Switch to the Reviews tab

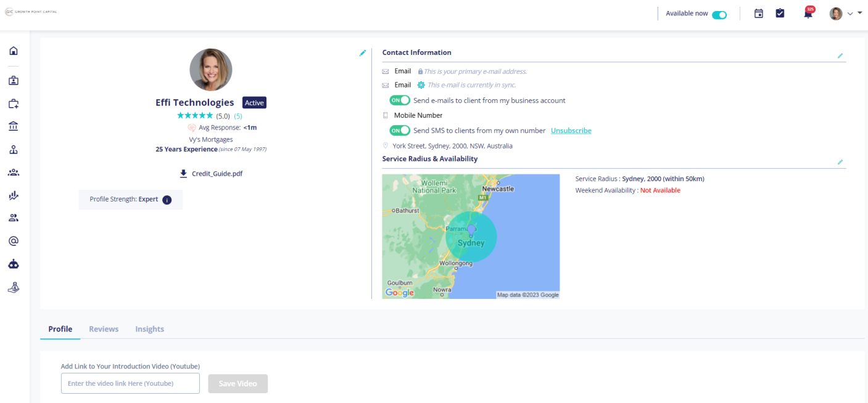click(104, 329)
